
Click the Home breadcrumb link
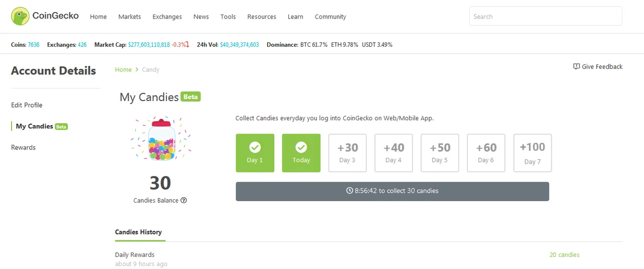point(123,69)
